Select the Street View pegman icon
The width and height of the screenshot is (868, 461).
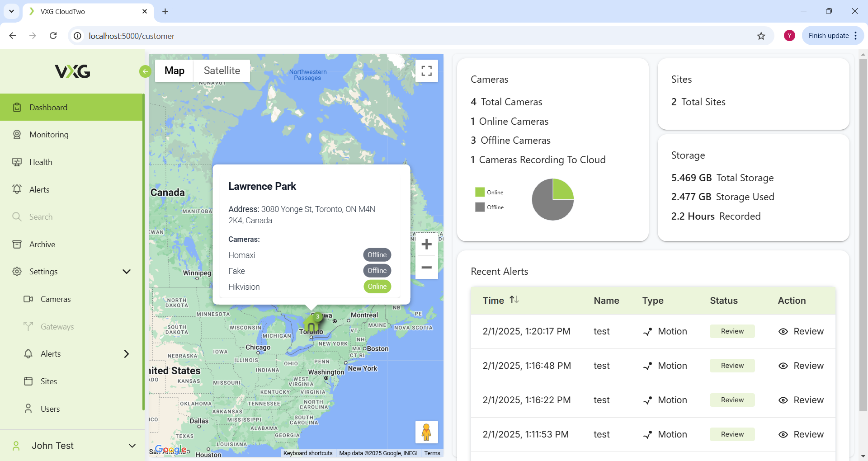coord(426,432)
